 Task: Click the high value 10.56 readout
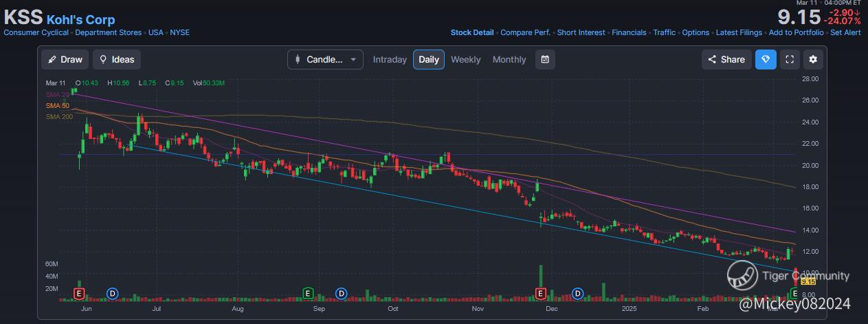point(118,83)
